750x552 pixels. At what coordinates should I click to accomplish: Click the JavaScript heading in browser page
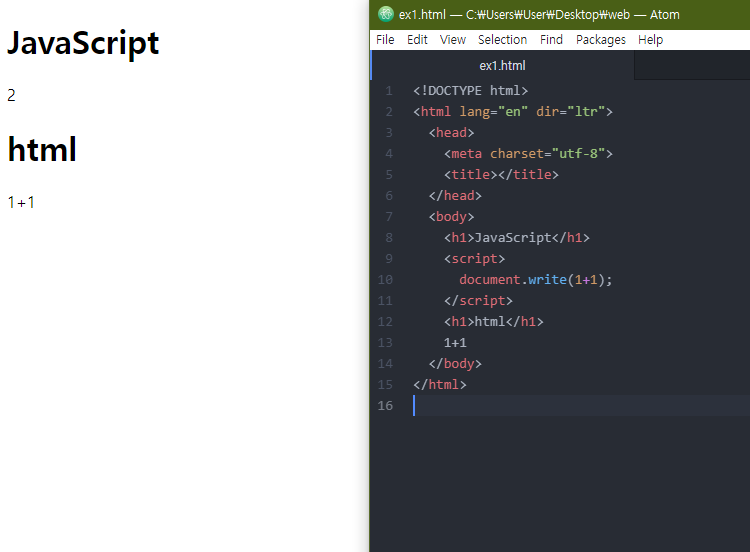(x=83, y=44)
